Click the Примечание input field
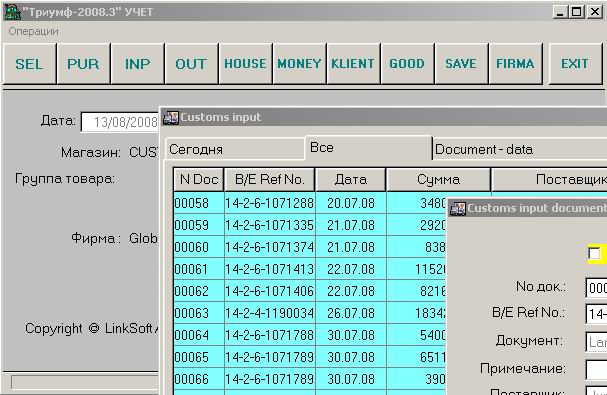 coord(596,370)
